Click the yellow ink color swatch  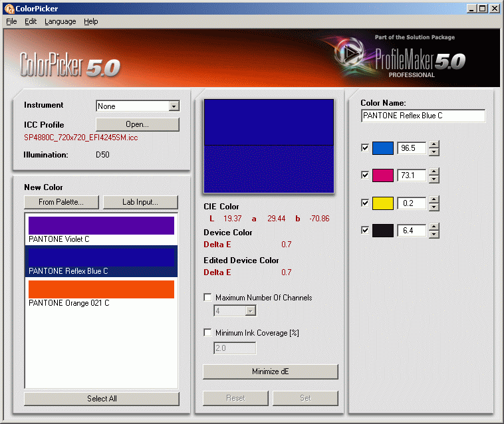(383, 203)
